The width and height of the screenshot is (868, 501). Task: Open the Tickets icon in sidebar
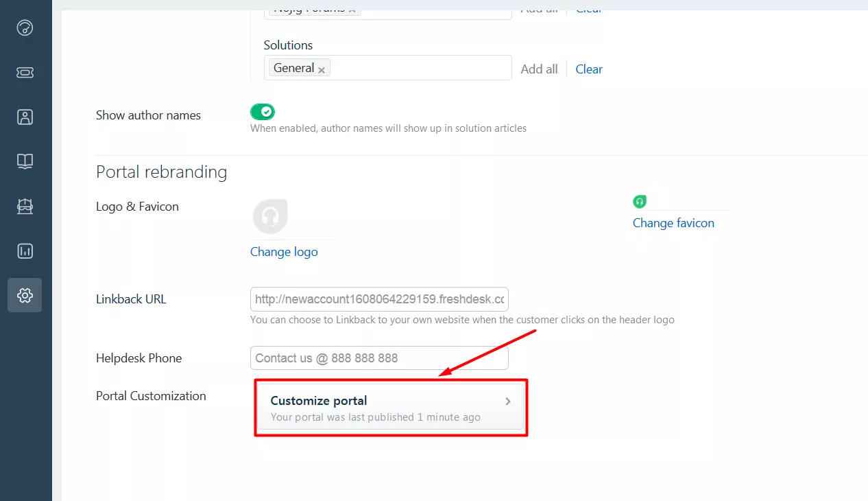tap(25, 73)
